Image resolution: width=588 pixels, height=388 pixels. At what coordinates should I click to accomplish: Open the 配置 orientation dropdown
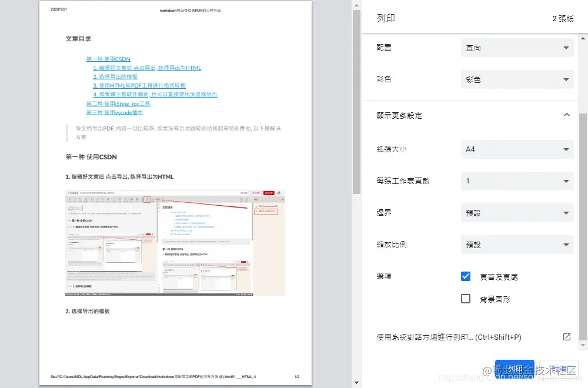coord(517,48)
